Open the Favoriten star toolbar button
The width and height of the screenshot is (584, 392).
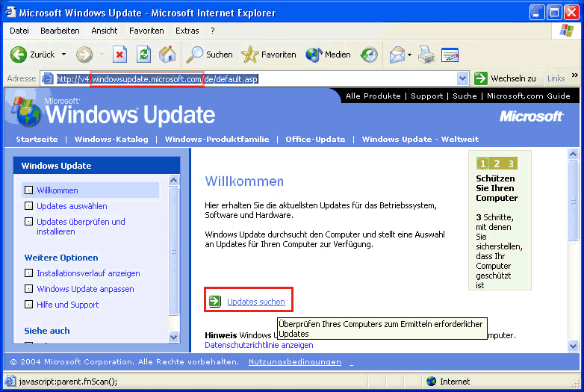click(x=269, y=55)
